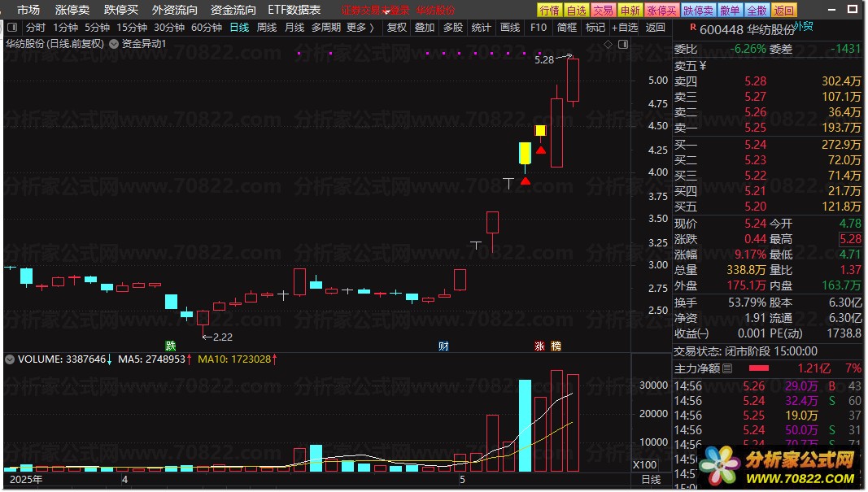Screen dimensions: 868x492
Task: Select the 月线 period tab
Action: click(x=294, y=27)
